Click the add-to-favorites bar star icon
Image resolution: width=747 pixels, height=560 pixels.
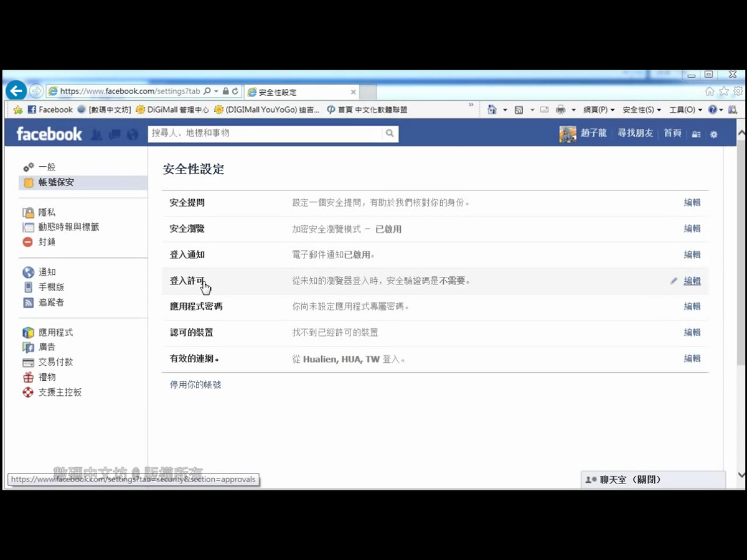[18, 110]
